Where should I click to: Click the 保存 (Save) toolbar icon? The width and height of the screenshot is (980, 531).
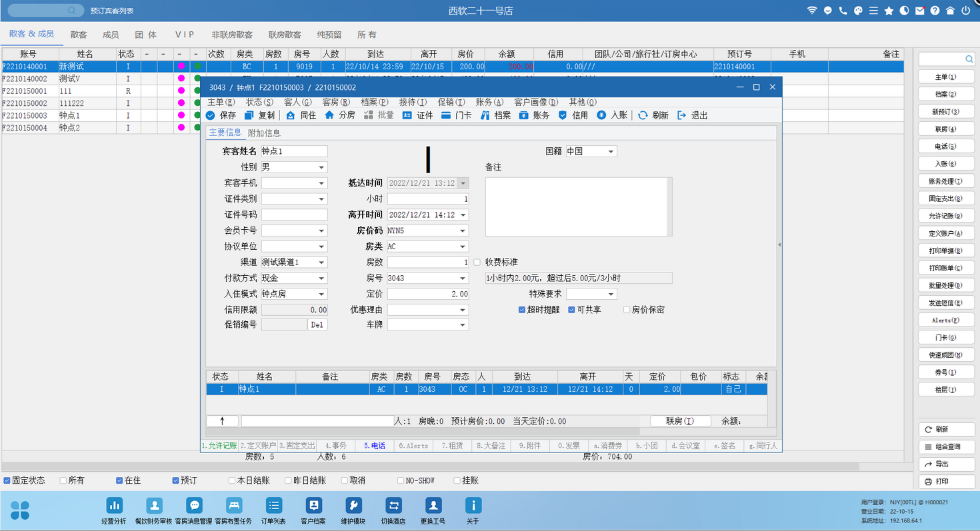coord(211,115)
